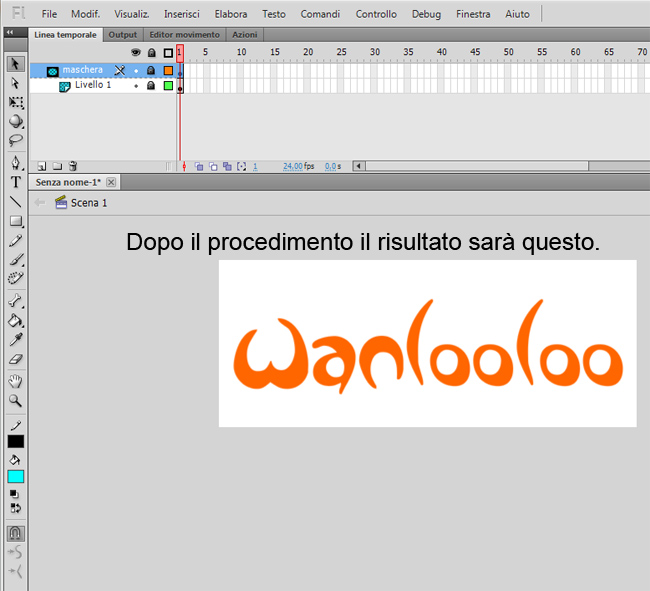This screenshot has height=591, width=650.
Task: Select the Rectangle tool
Action: (16, 221)
